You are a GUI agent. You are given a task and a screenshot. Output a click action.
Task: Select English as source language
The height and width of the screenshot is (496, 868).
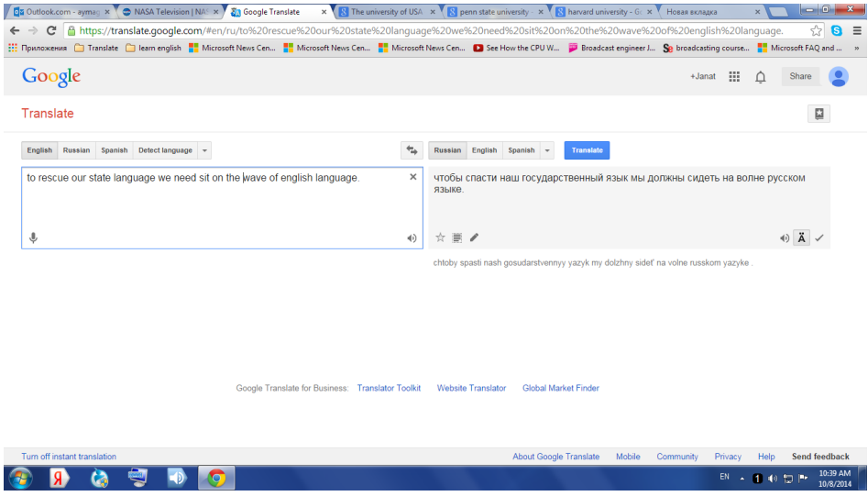(39, 150)
